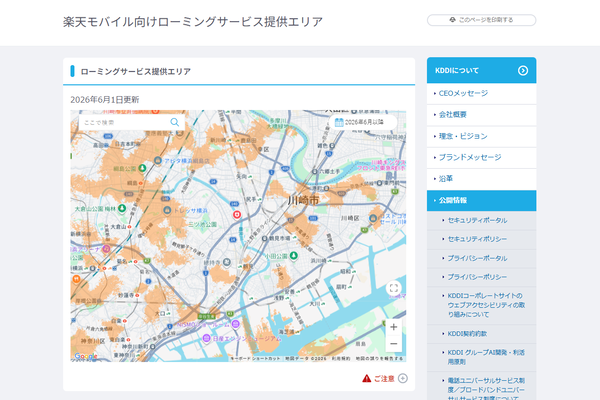Open CEOメッセージ in sidebar
Viewport: 600px width, 400px height.
(481, 93)
